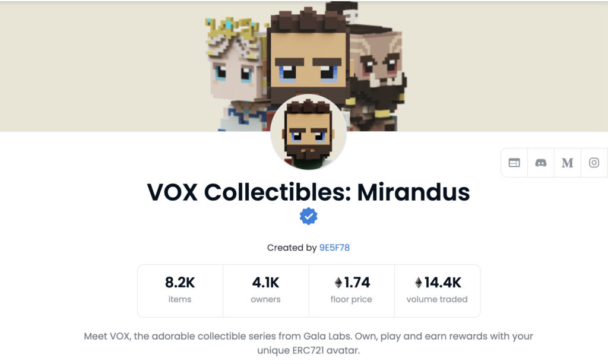View the 8.2K items stat

point(180,291)
